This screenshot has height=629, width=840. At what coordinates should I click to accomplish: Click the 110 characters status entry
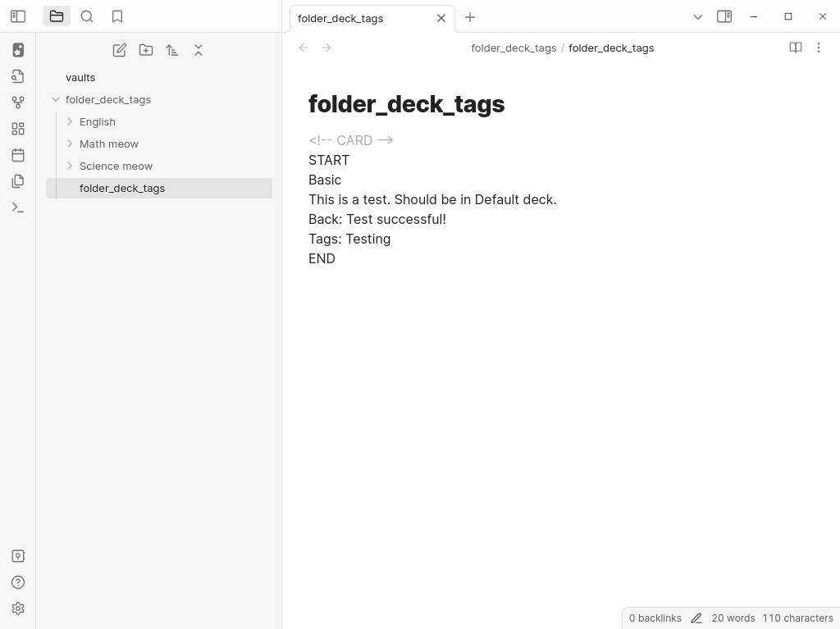point(797,618)
